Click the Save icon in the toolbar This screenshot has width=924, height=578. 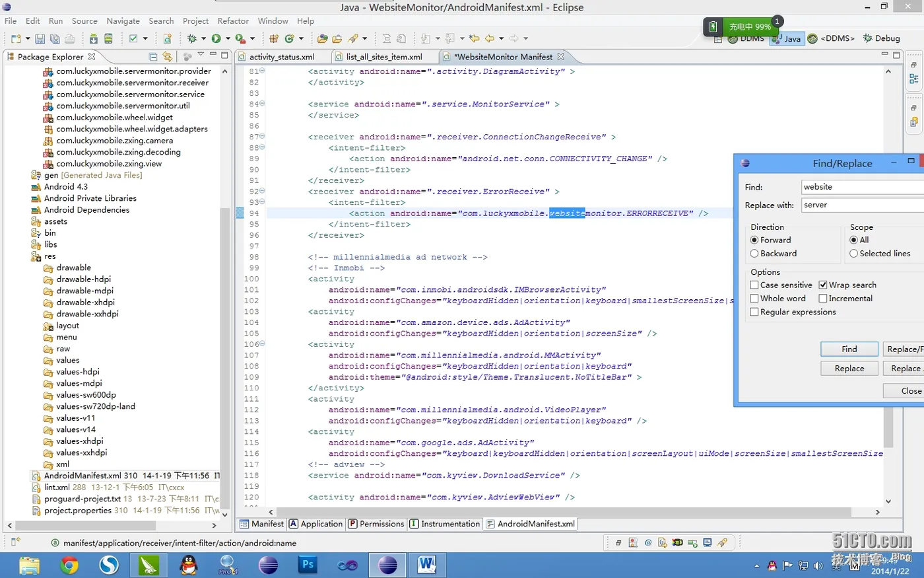[40, 39]
